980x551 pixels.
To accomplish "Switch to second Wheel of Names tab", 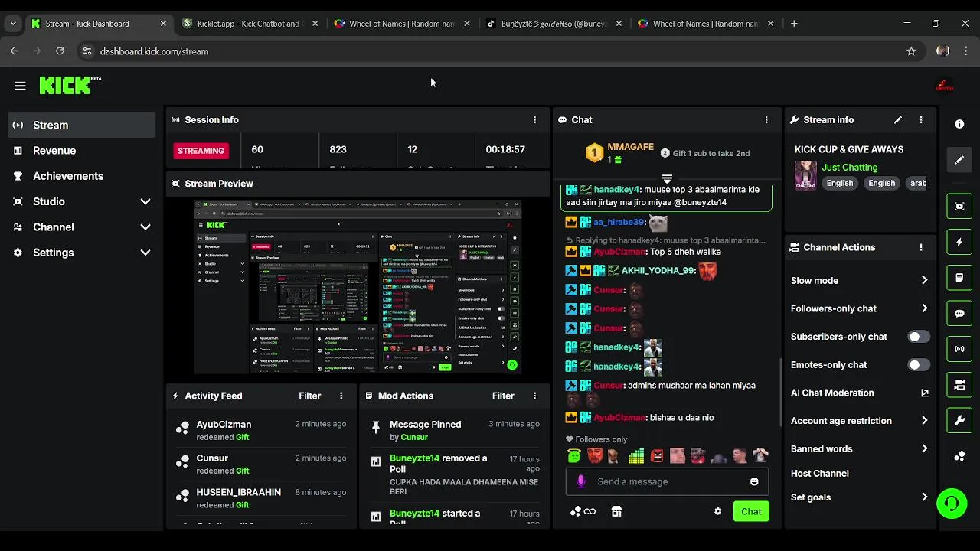I will tap(704, 24).
